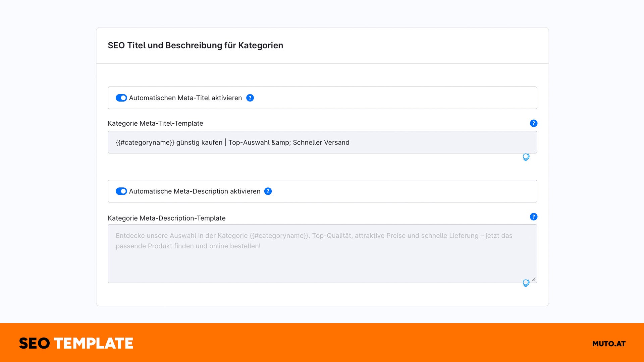Click help icon for Kategorie Meta-Description-Template
The height and width of the screenshot is (362, 644).
(533, 217)
